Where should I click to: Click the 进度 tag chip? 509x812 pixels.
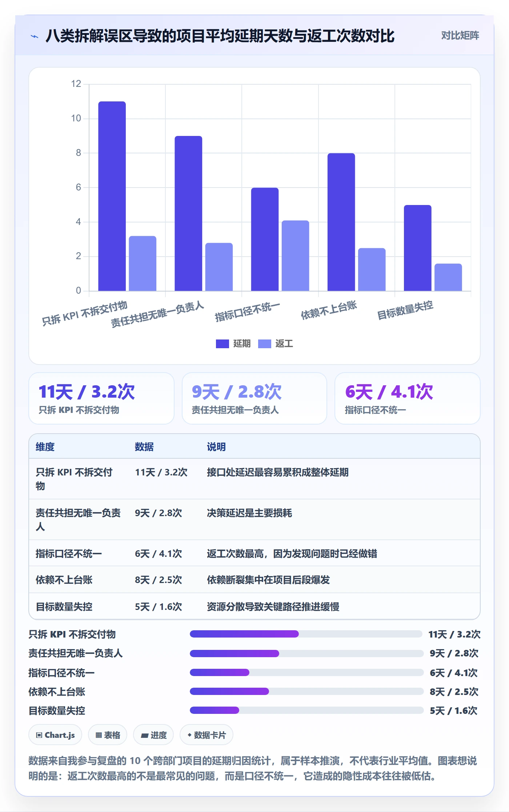pos(153,735)
